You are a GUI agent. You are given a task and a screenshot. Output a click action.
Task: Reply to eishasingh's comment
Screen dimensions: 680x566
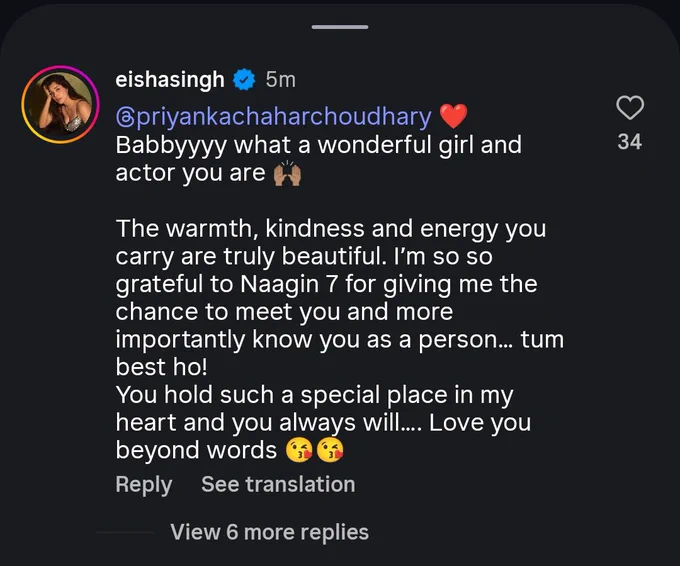point(144,484)
